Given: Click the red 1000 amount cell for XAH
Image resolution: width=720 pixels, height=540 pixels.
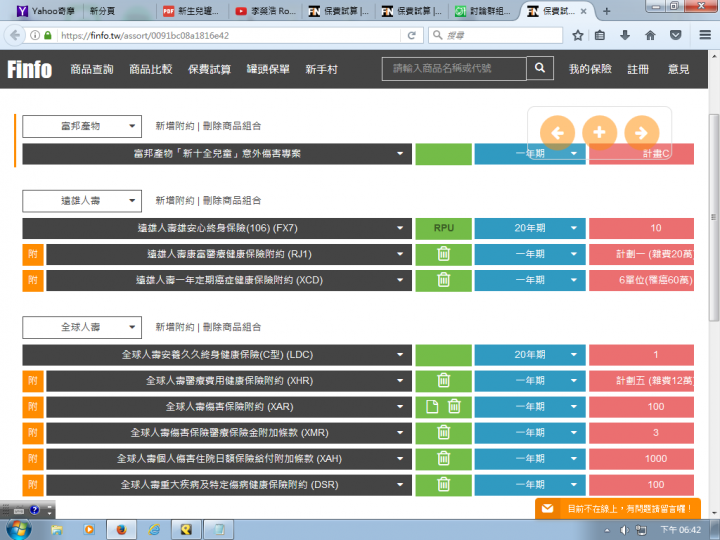Looking at the screenshot, I should pos(641,459).
